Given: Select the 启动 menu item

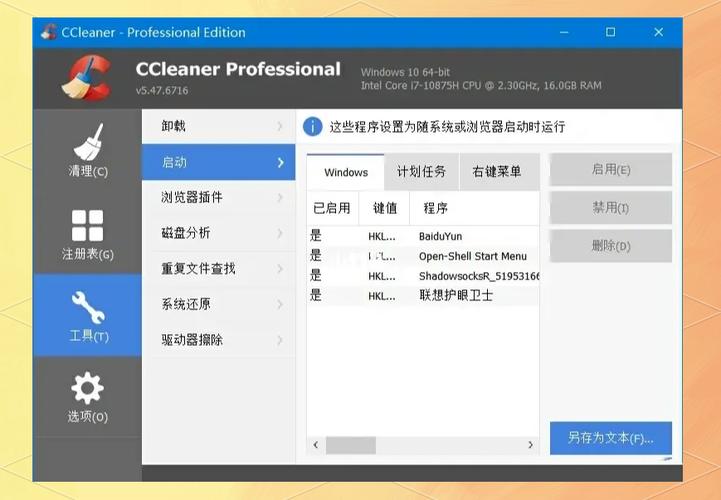Looking at the screenshot, I should [218, 162].
